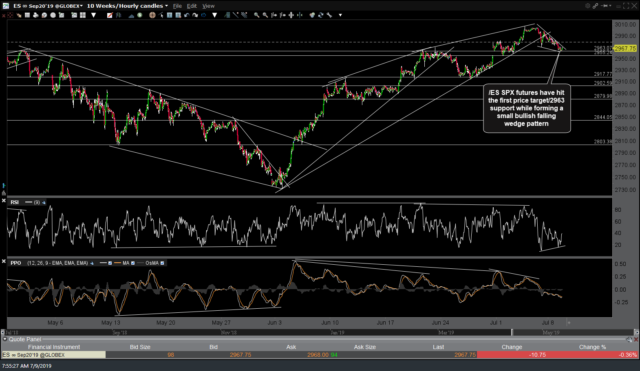This screenshot has height=371, width=640.
Task: Select the blue mountain area chart icon
Action: tap(131, 15)
